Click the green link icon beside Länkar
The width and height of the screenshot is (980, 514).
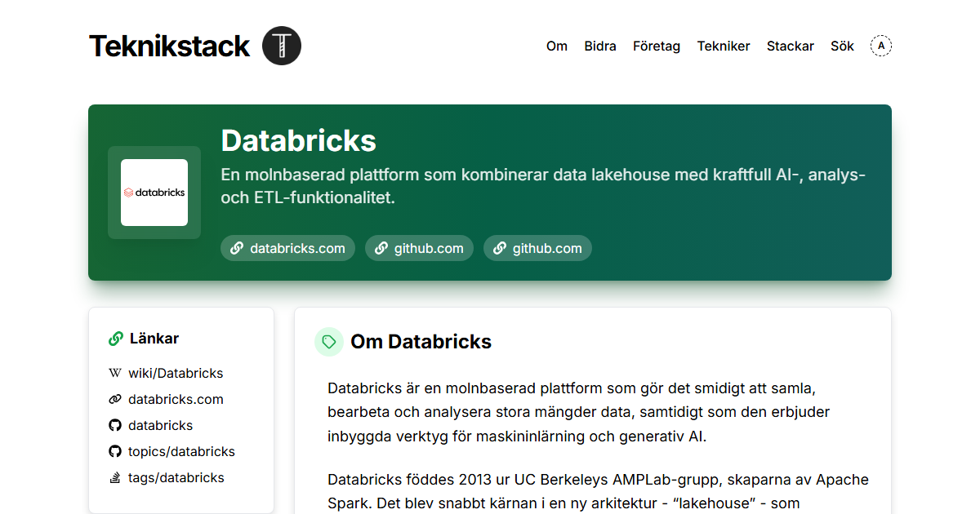click(x=116, y=339)
